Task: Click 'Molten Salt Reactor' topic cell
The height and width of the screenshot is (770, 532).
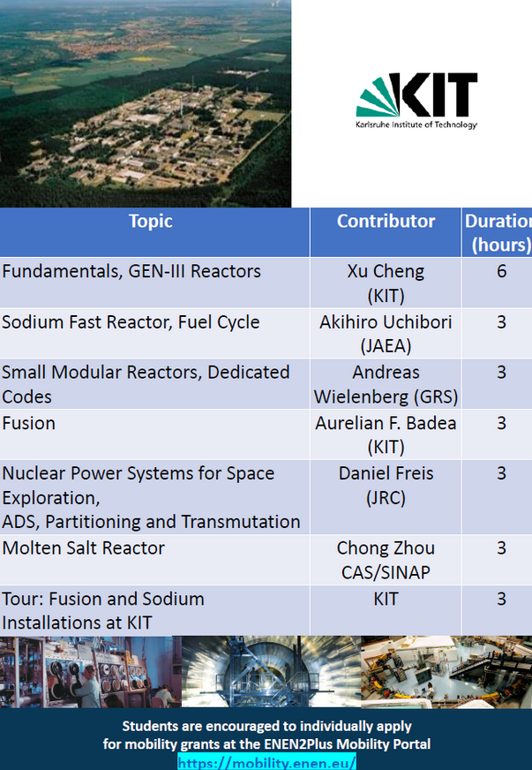Action: [154, 560]
